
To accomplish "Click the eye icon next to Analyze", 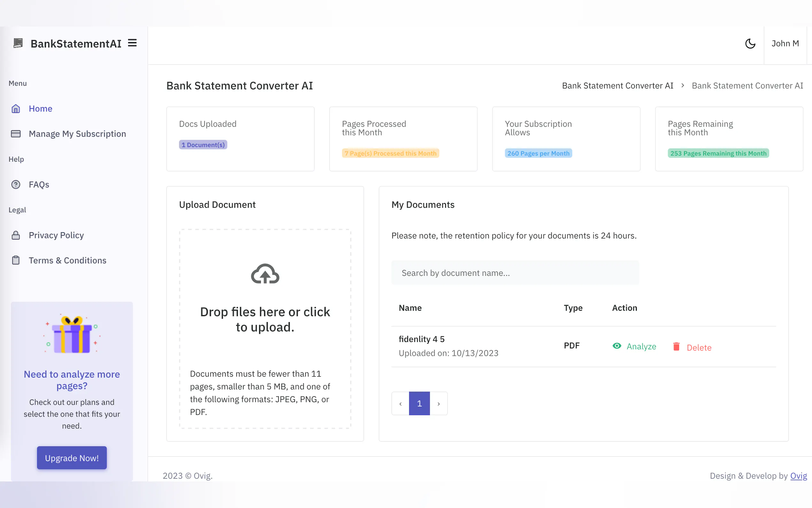I will tap(617, 346).
